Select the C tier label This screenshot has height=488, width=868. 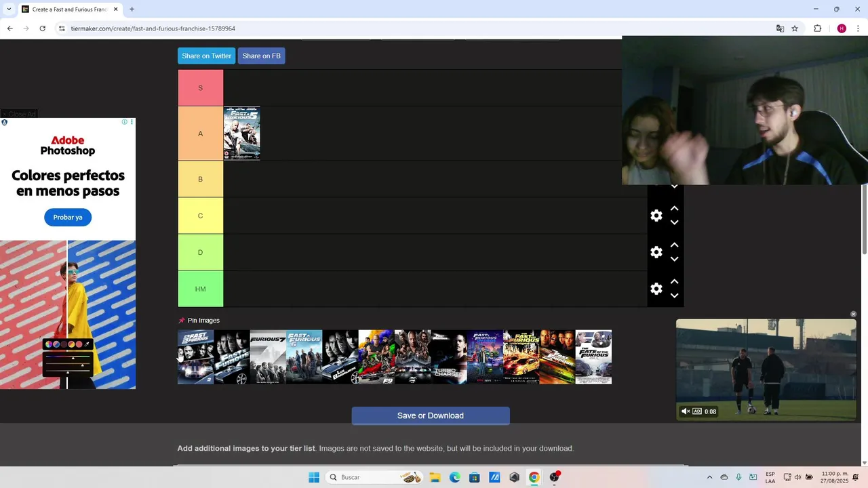(201, 216)
